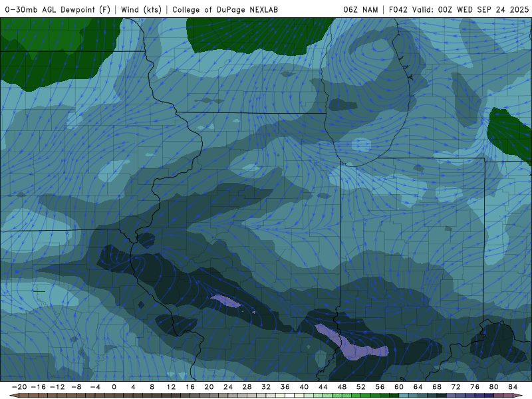532x399 pixels.
Task: Click the -20 value on the color scale
Action: coord(19,387)
